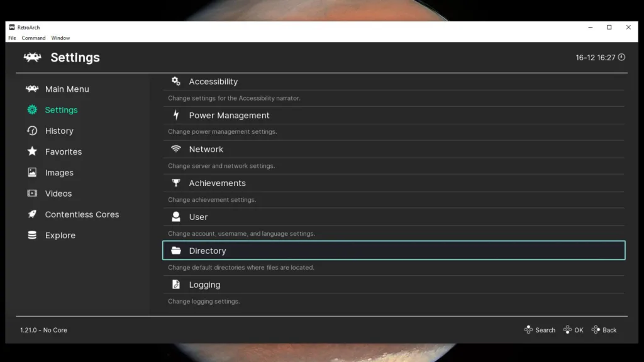Click the Logging document icon
The image size is (644, 362).
pyautogui.click(x=175, y=284)
